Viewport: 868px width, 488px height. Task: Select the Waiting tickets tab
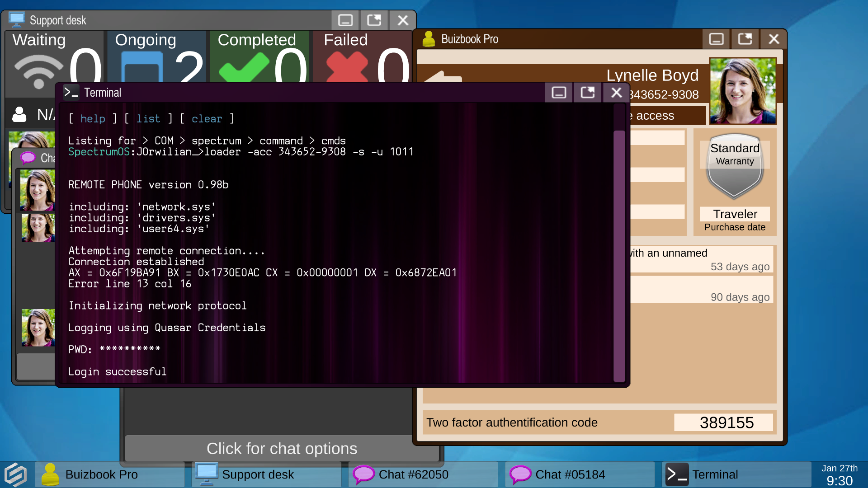(55, 56)
